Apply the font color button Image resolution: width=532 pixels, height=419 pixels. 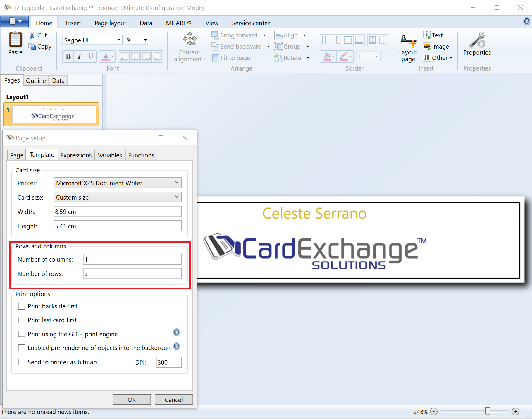pyautogui.click(x=106, y=56)
